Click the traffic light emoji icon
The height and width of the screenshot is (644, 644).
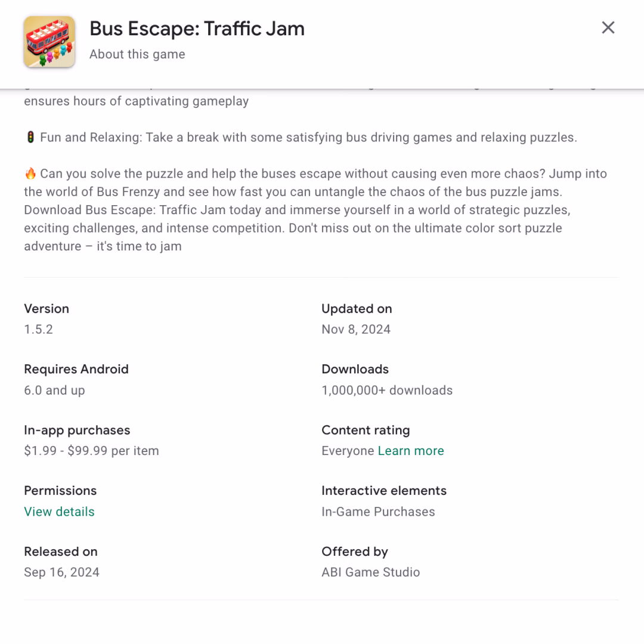point(30,137)
